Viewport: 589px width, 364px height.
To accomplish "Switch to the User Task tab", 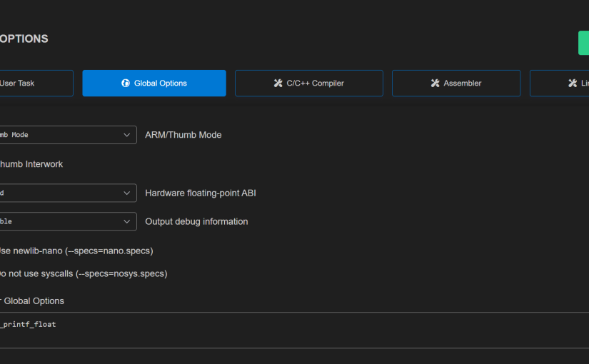I will 29,84.
